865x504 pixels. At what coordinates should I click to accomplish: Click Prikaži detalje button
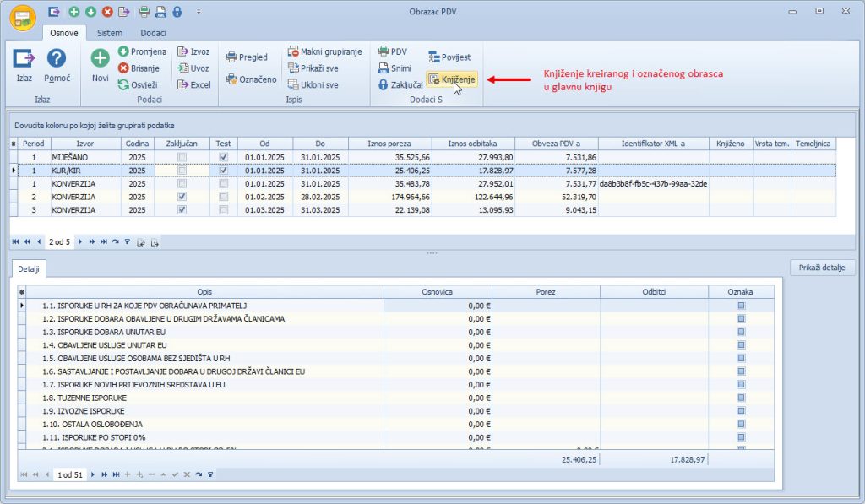823,268
